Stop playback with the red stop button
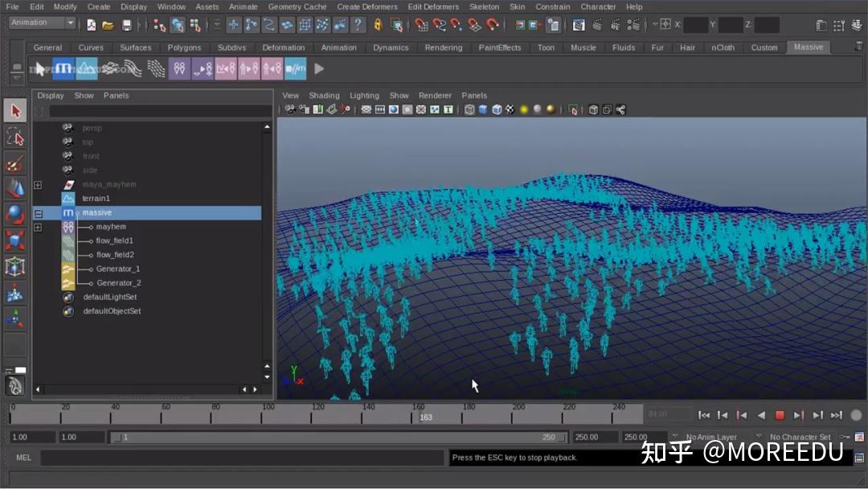The width and height of the screenshot is (868, 489). tap(780, 415)
